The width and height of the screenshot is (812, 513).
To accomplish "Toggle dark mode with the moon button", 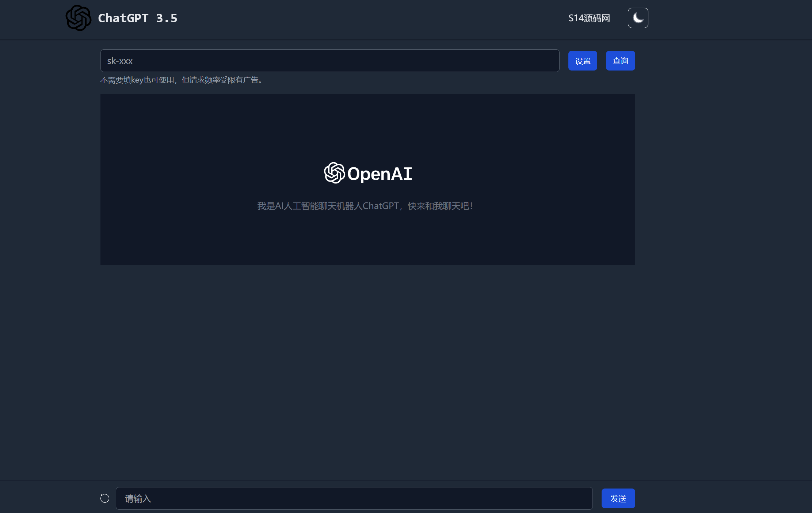I will [638, 18].
